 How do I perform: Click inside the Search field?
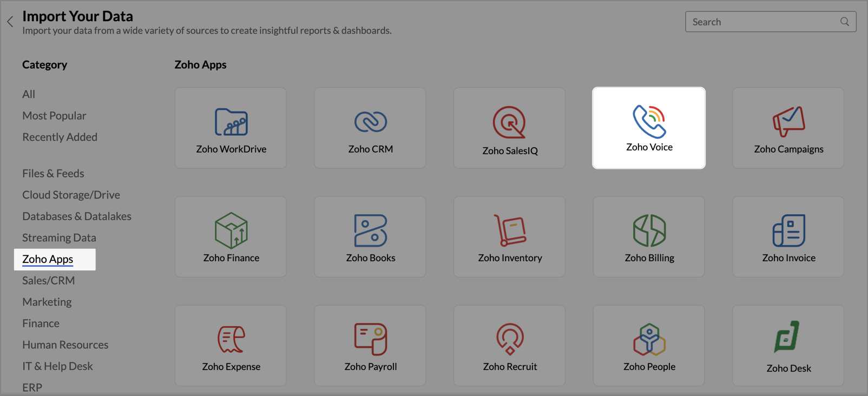tap(771, 22)
